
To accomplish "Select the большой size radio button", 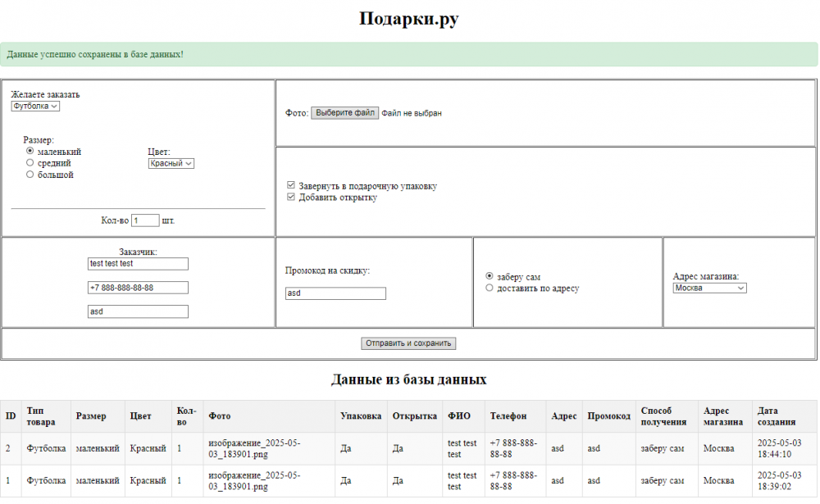I will tap(30, 174).
